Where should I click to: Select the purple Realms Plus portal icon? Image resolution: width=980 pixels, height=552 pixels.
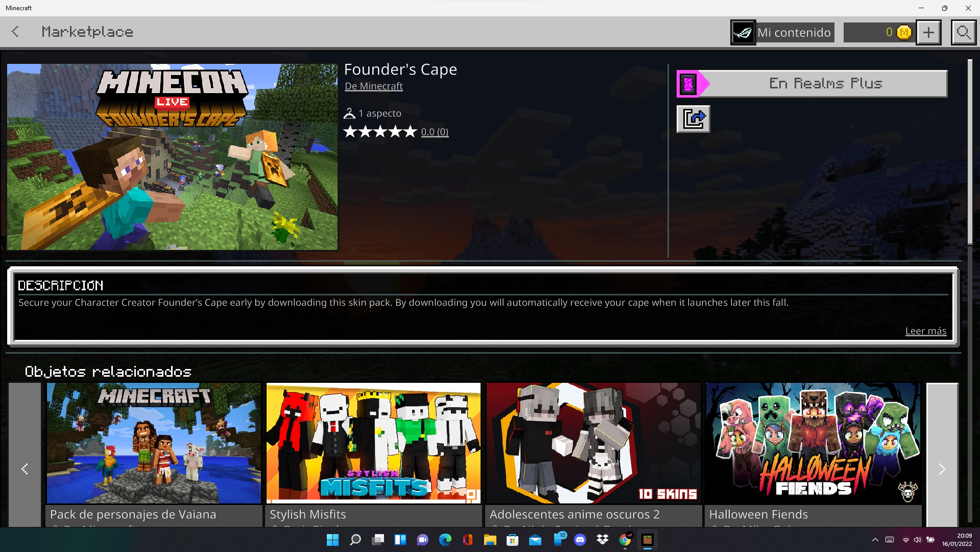pos(688,84)
